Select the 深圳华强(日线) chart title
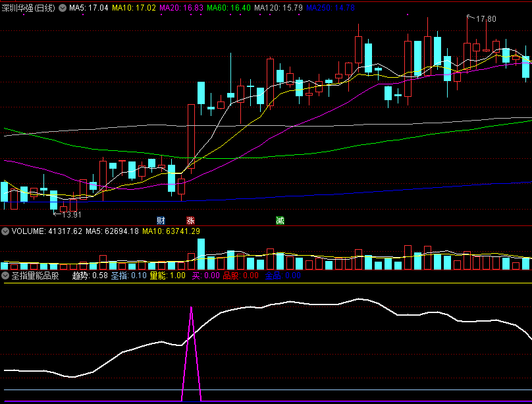This screenshot has height=404, width=532. pyautogui.click(x=28, y=8)
